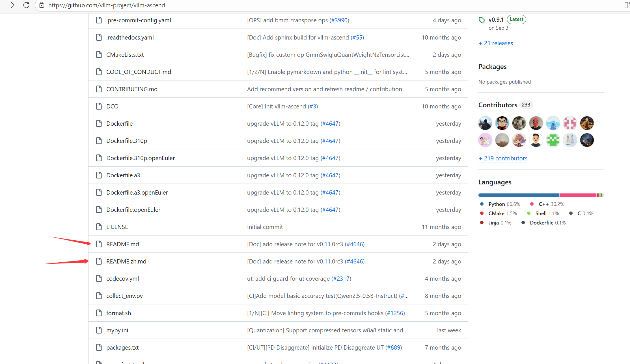
Task: Open the first contributor's avatar
Action: coord(485,123)
